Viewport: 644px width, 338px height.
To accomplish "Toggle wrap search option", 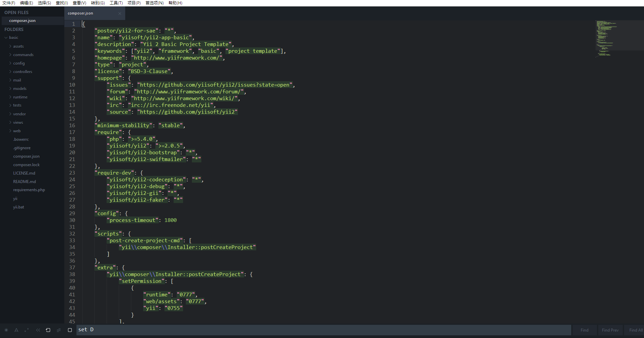I will tap(48, 330).
